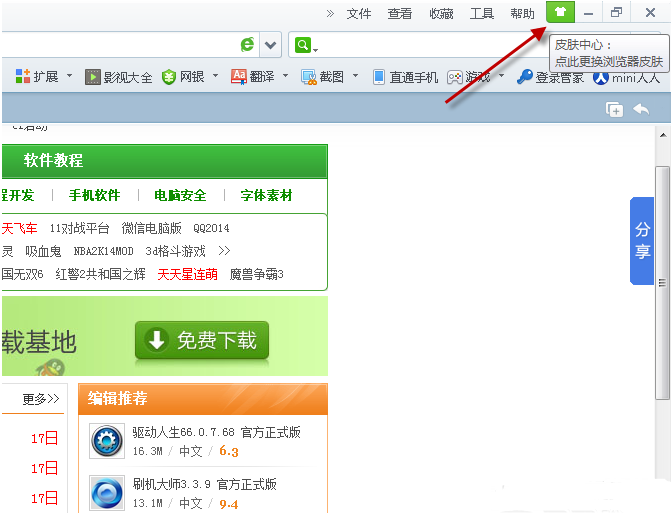Click the green 免费下载 button
Image resolution: width=671 pixels, height=513 pixels.
(202, 340)
